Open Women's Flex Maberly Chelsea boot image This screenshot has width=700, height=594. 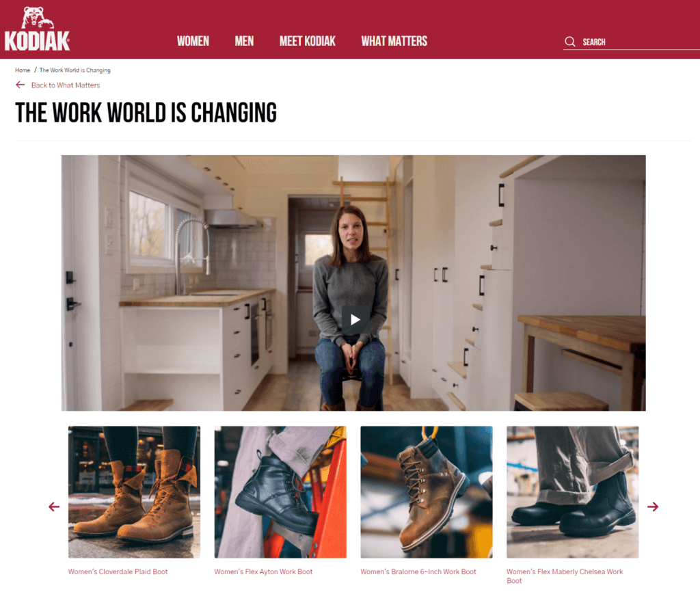(x=572, y=491)
